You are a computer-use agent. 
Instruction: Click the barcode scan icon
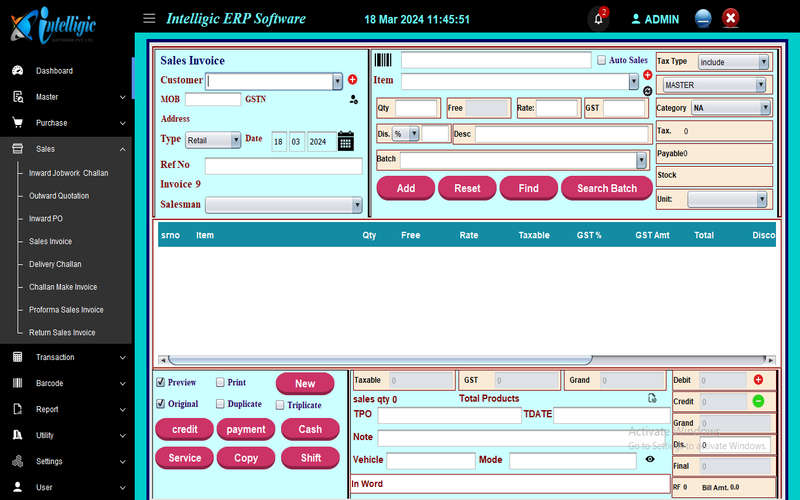point(383,60)
